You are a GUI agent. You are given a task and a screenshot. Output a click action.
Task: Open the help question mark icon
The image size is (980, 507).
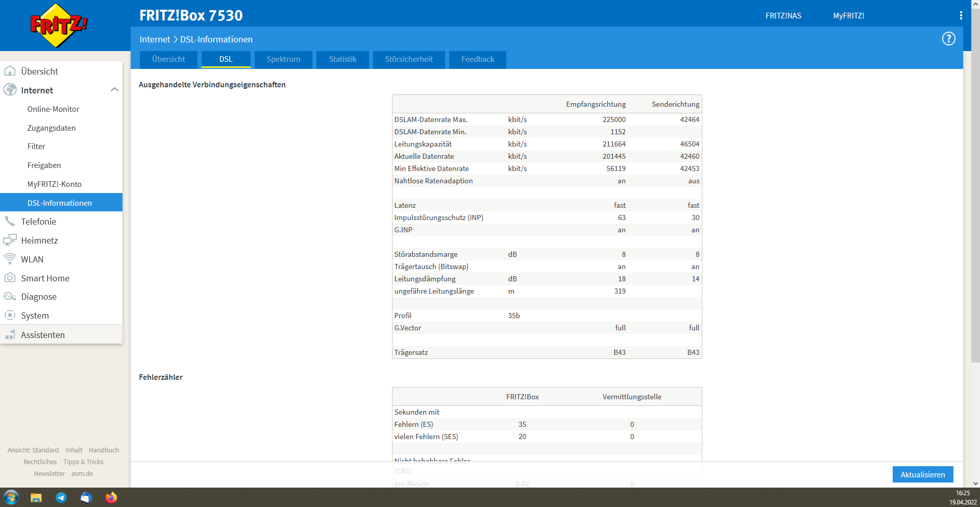[948, 39]
